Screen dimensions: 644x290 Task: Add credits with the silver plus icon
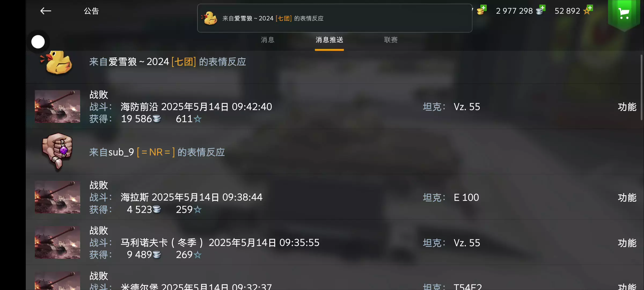click(x=541, y=10)
